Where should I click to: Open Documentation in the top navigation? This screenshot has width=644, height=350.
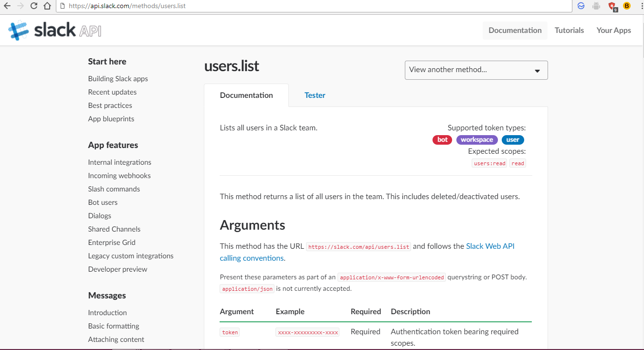515,30
